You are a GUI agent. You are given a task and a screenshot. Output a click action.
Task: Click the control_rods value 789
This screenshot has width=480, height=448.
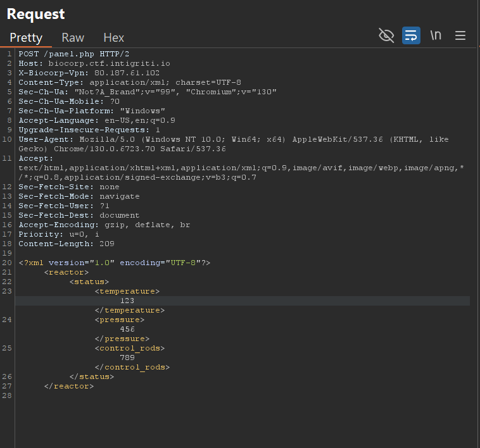click(x=127, y=358)
